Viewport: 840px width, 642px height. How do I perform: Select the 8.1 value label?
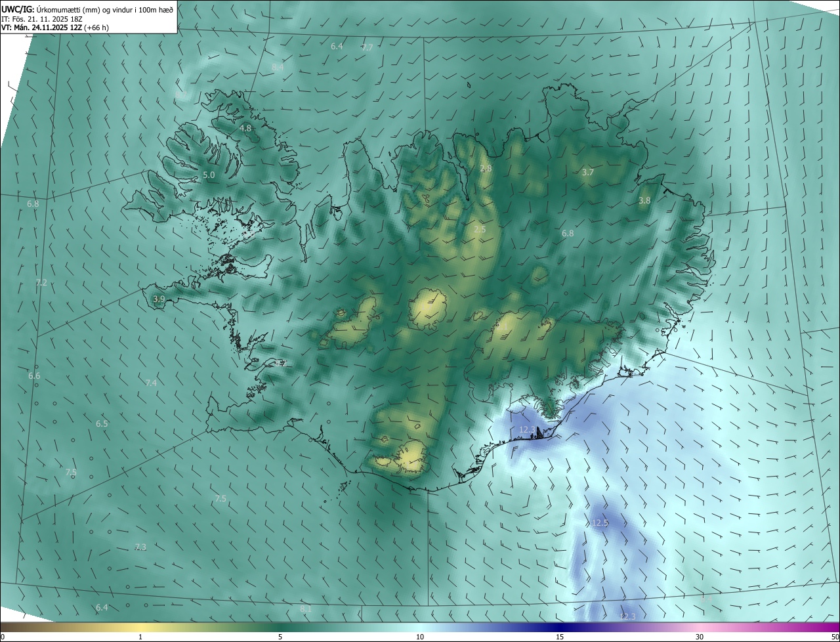click(x=306, y=609)
